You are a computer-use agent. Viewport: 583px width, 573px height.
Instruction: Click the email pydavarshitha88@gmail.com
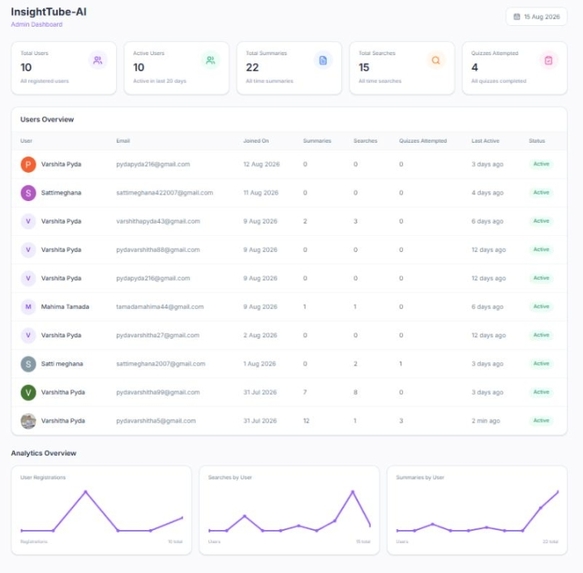point(158,250)
